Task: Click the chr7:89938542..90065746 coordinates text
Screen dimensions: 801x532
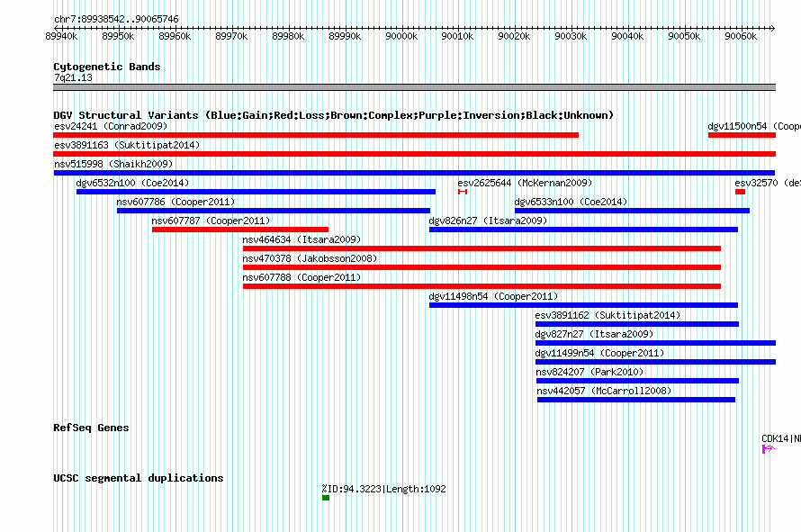Action: tap(116, 20)
